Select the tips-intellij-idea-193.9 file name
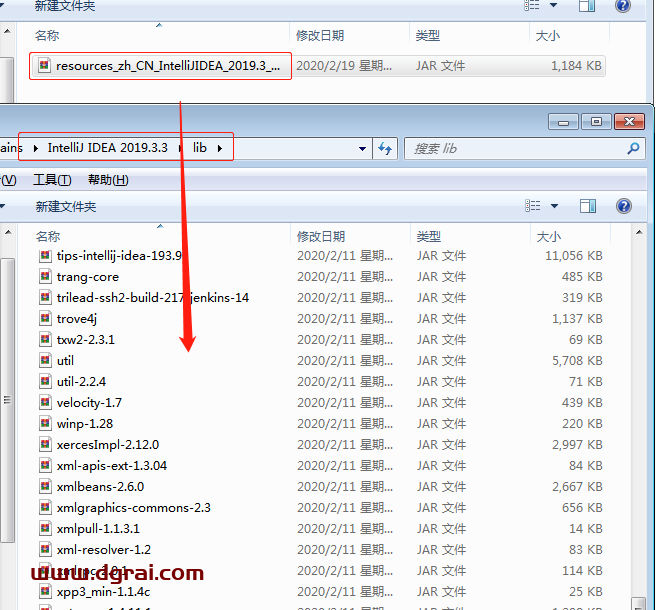This screenshot has height=610, width=659. point(119,256)
